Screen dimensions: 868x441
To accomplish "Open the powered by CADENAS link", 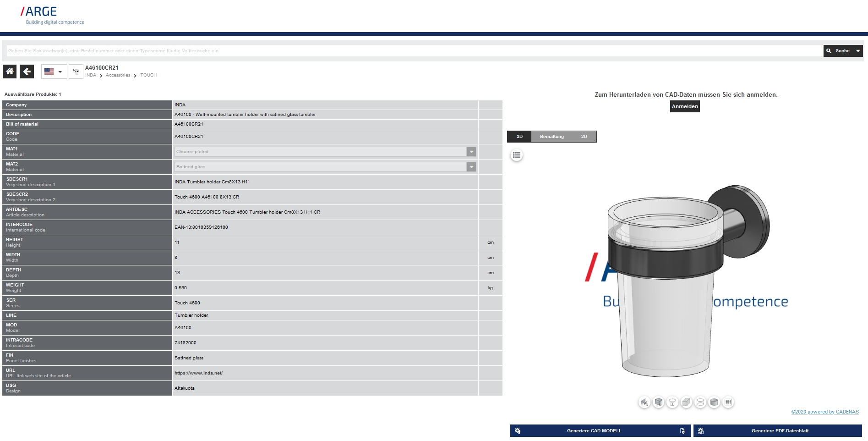I will click(825, 412).
